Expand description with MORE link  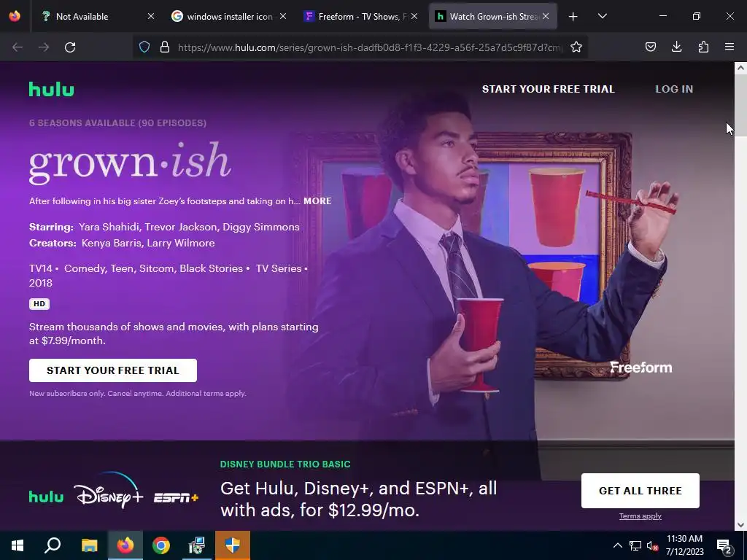coord(317,201)
